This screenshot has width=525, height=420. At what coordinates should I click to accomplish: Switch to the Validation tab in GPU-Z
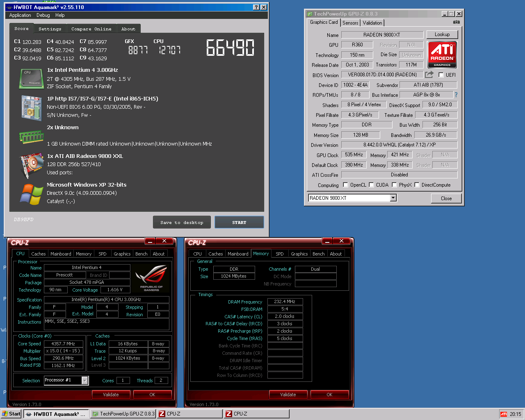pyautogui.click(x=372, y=23)
